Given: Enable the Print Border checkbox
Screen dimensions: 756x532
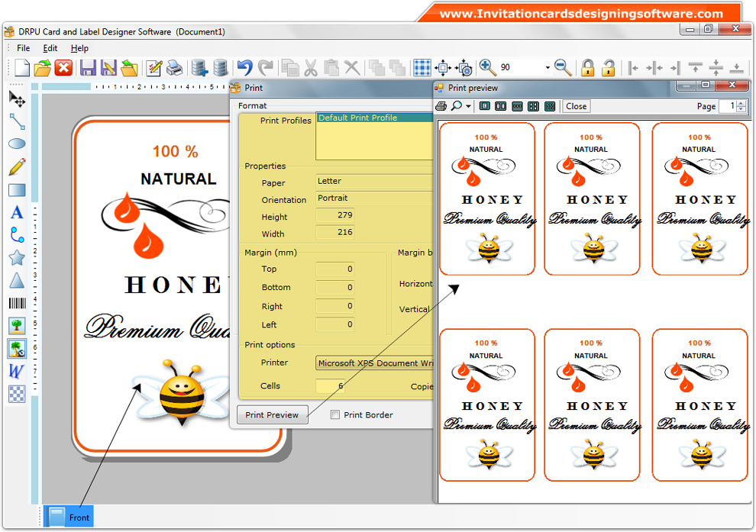Looking at the screenshot, I should (x=334, y=414).
